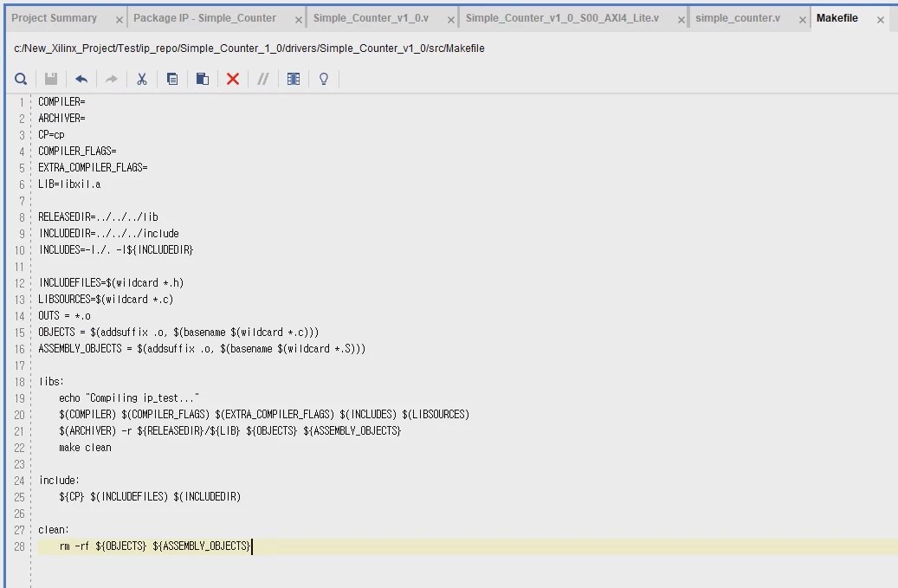Click the OUTS = *.o line
Image resolution: width=898 pixels, height=588 pixels.
pyautogui.click(x=64, y=316)
